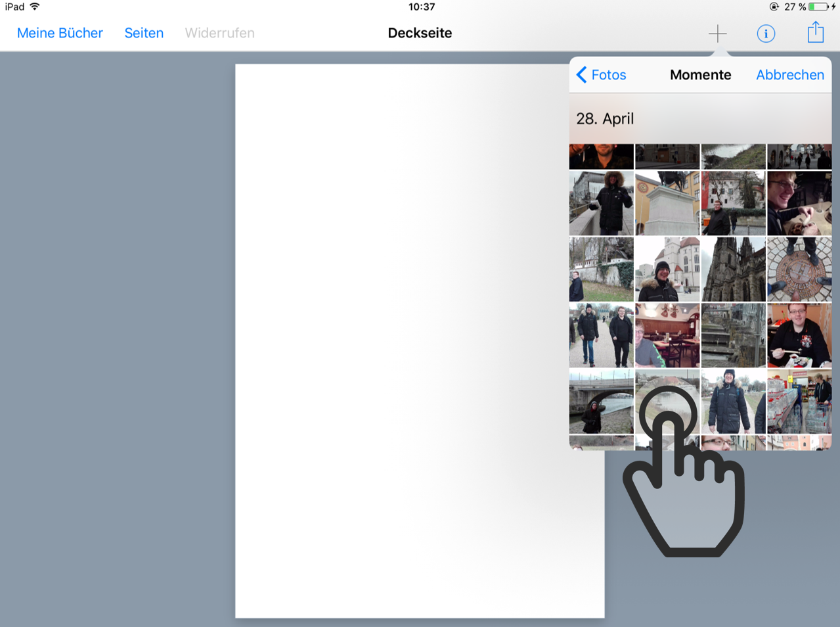
Task: Return to the Fotos album list
Action: (x=609, y=74)
